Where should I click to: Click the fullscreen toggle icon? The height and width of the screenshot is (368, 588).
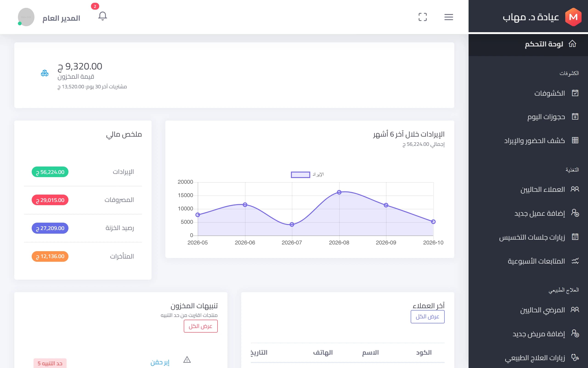[423, 17]
